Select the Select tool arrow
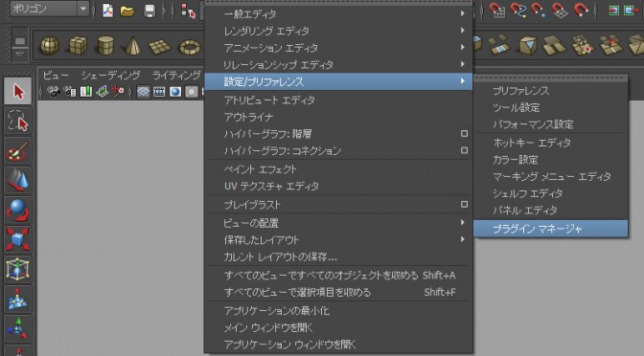 point(17,91)
